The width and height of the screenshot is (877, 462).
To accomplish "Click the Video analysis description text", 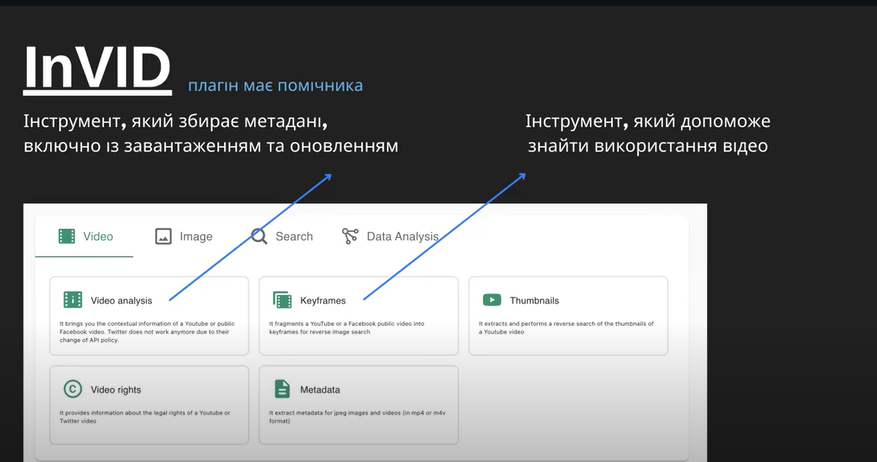I will coord(147,332).
